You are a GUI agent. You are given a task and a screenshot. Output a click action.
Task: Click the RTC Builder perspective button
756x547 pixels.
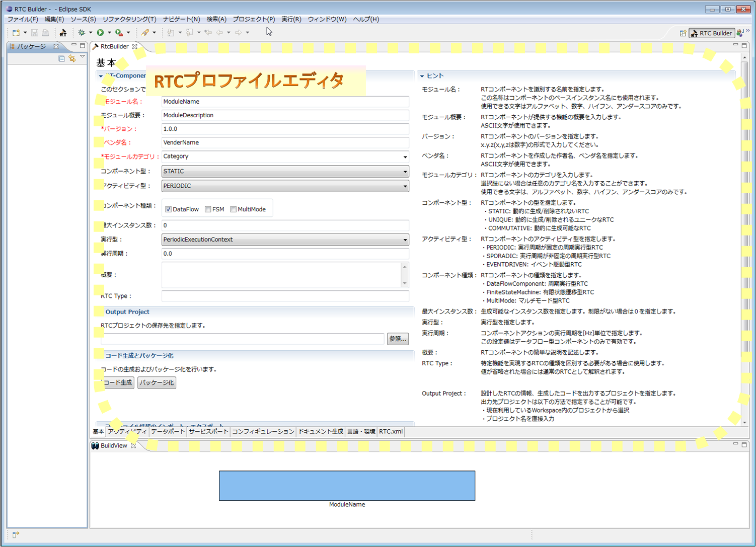click(712, 33)
